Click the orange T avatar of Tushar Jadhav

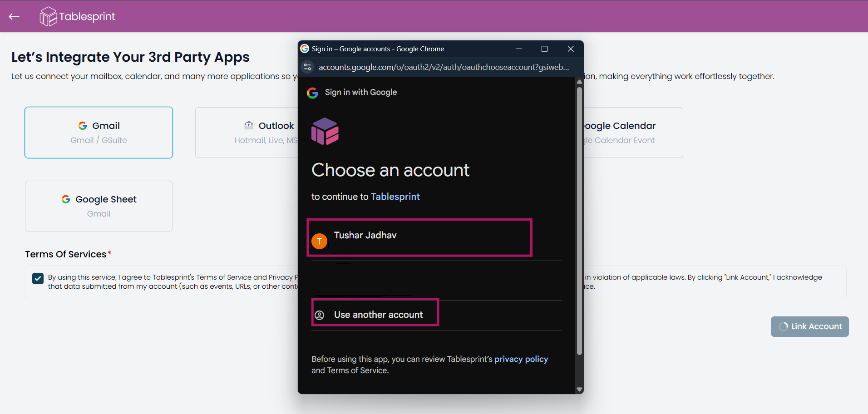click(320, 241)
